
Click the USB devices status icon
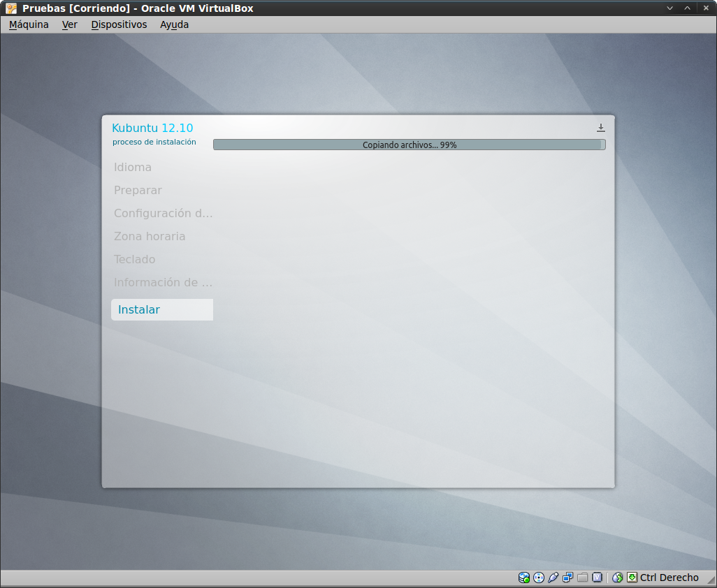(x=553, y=578)
